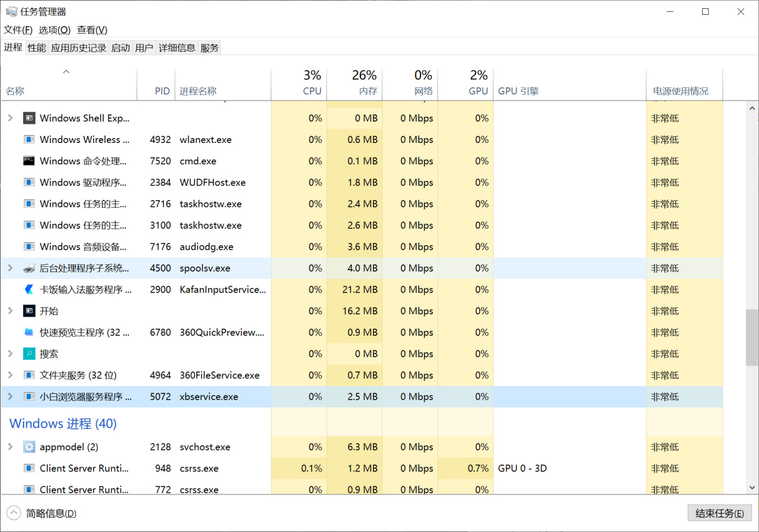Open the 选项(O) menu
759x532 pixels.
(55, 30)
